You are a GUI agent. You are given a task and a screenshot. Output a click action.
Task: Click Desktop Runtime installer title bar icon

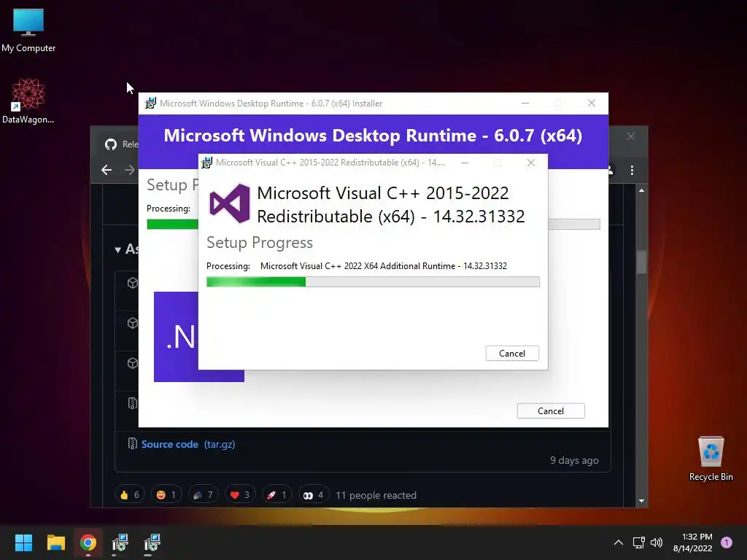click(x=150, y=104)
